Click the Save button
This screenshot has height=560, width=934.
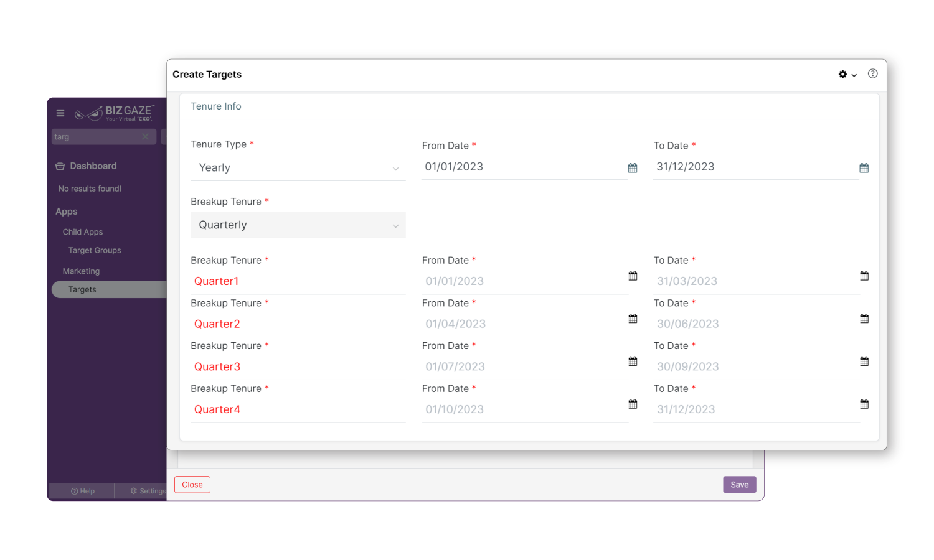pos(740,485)
